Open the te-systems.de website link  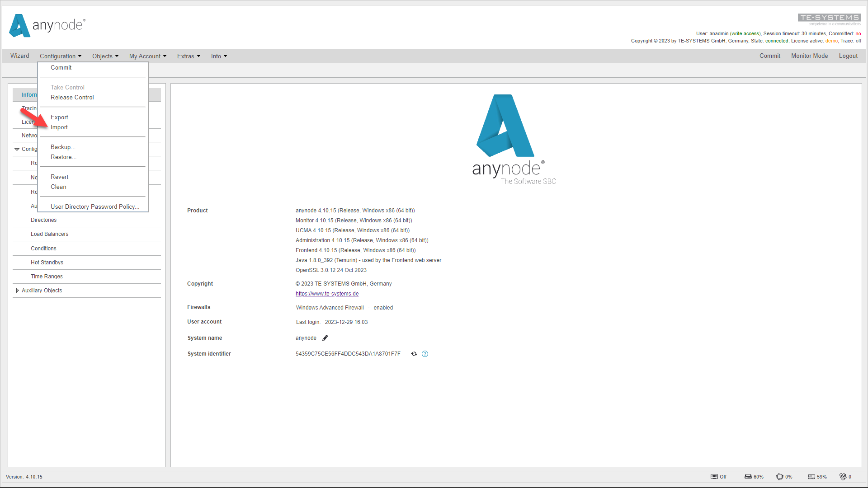pyautogui.click(x=327, y=293)
